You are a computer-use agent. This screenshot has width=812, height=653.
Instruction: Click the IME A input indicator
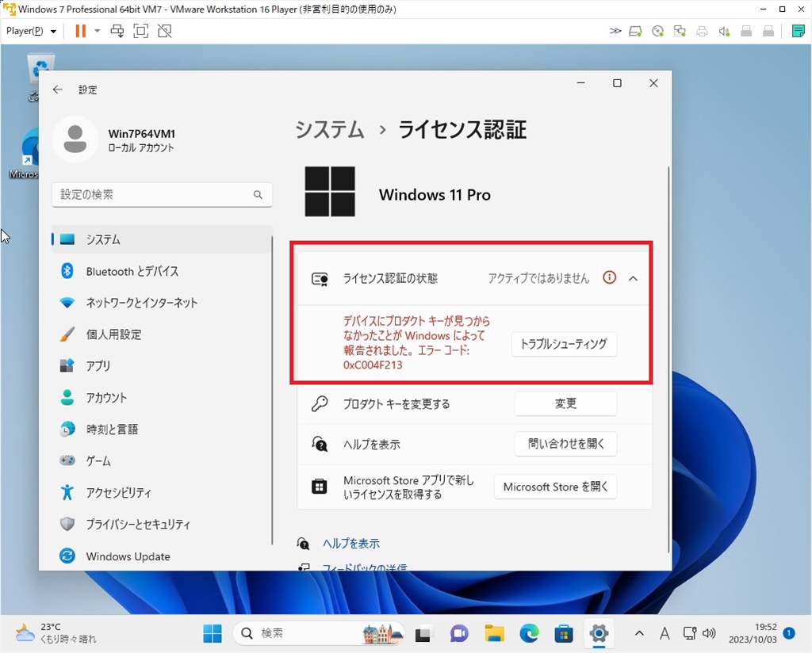click(665, 633)
